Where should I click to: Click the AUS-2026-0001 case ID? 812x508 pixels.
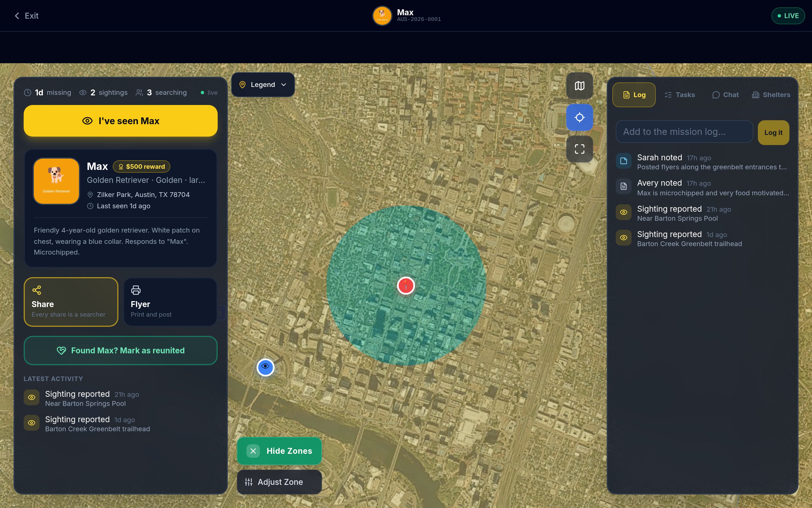pos(419,19)
